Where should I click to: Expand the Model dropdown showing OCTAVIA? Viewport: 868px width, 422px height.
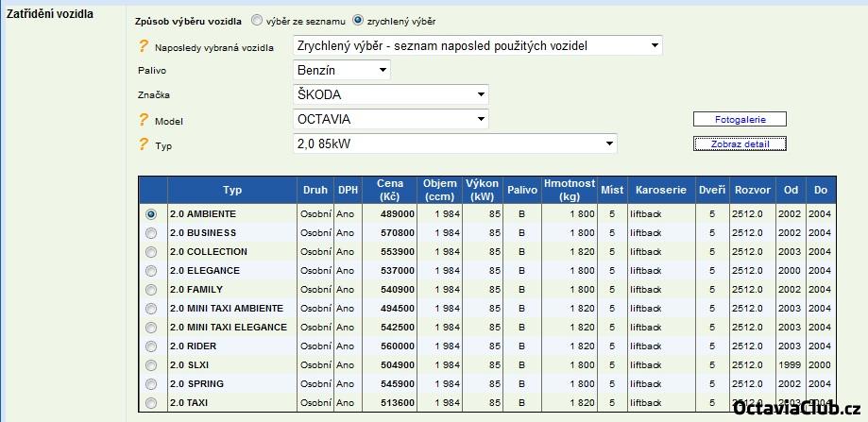(391, 119)
